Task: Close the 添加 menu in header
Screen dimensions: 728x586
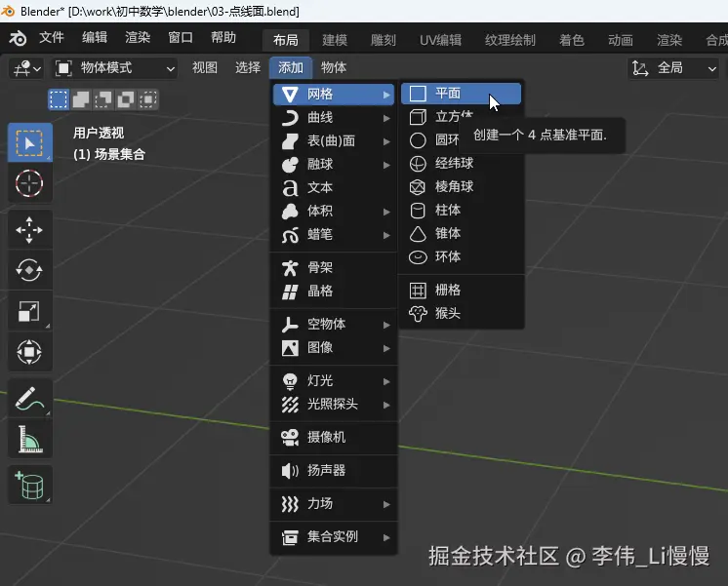Action: (x=291, y=67)
